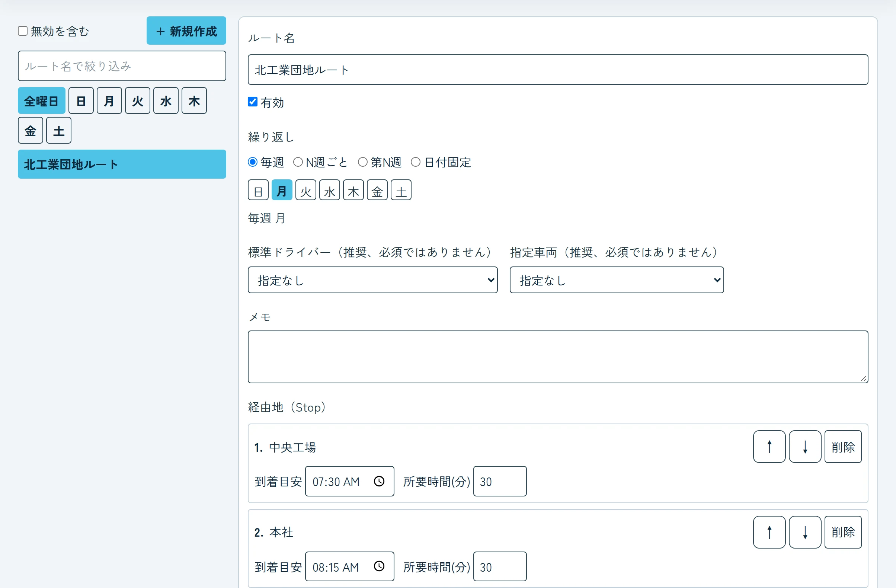Select the N週ごと repeat option

(x=298, y=162)
